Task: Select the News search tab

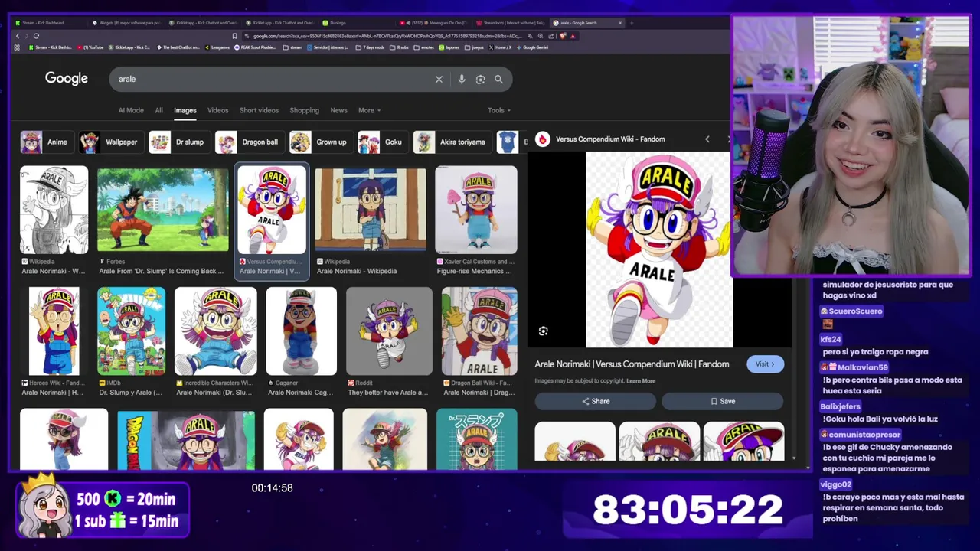Action: click(x=338, y=110)
